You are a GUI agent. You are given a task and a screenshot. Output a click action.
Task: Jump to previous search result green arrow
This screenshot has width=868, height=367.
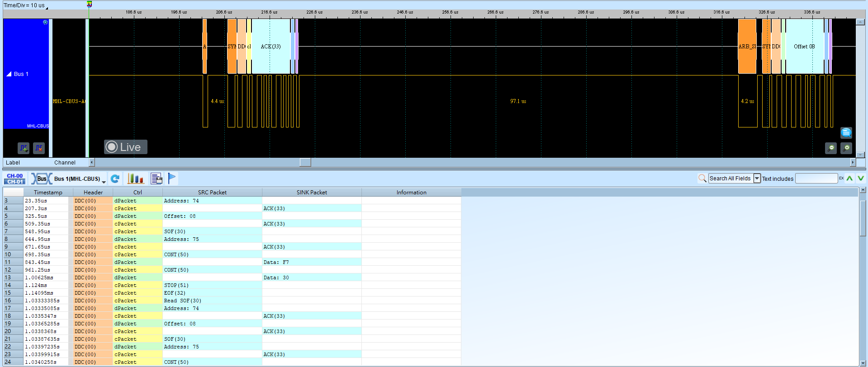(849, 178)
